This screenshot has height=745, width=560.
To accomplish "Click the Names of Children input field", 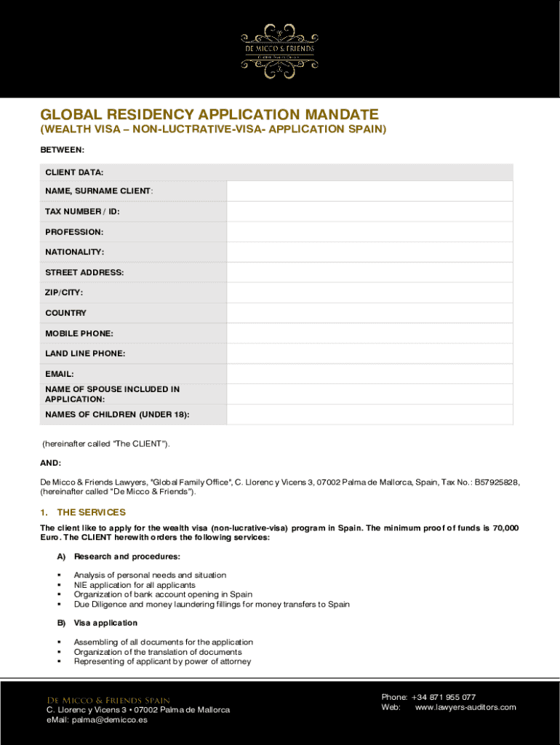I will [x=369, y=415].
